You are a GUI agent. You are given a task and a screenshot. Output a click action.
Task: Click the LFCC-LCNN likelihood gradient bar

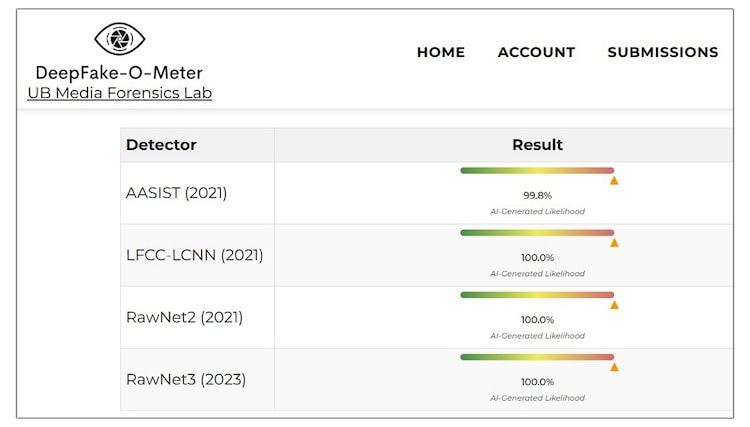click(x=537, y=233)
